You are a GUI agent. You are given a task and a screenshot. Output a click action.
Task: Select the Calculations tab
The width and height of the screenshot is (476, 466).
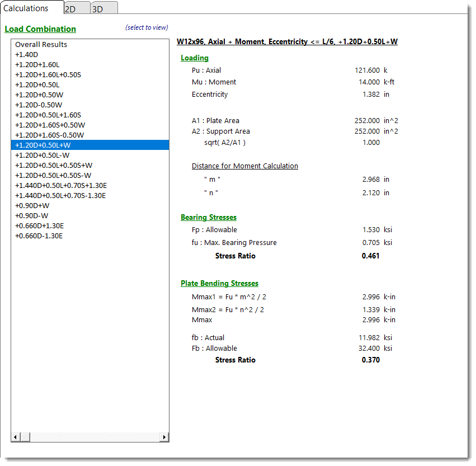point(26,8)
